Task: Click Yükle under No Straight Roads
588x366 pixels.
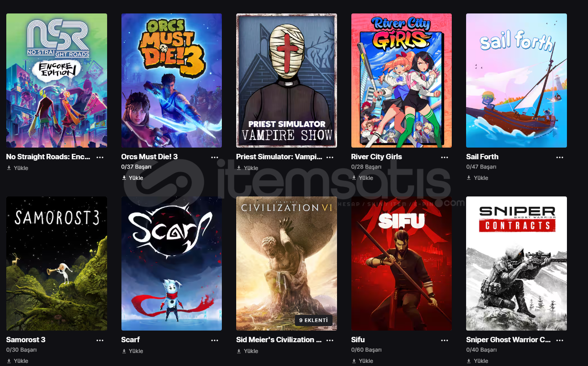Action: point(17,168)
